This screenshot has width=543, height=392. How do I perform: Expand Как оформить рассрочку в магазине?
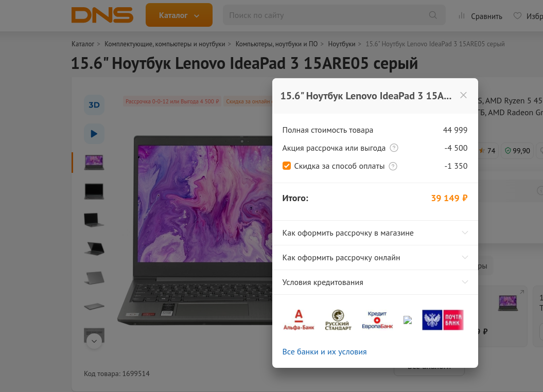coord(375,233)
